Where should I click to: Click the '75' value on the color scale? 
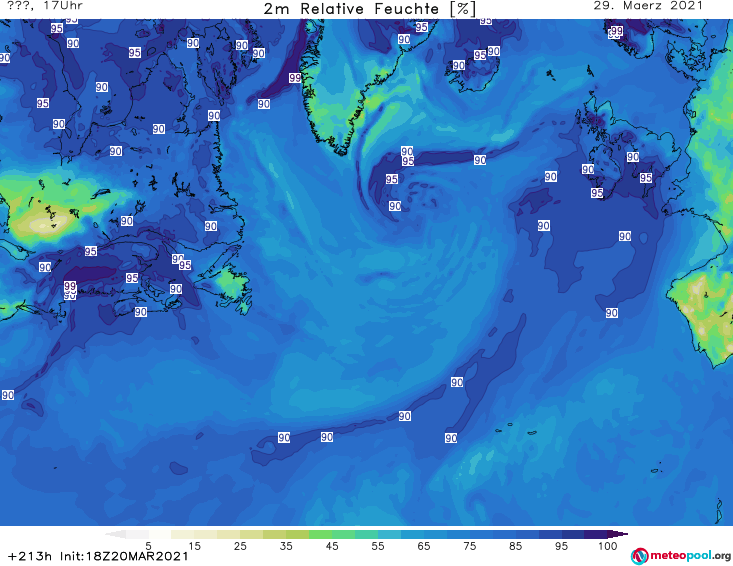click(x=469, y=546)
